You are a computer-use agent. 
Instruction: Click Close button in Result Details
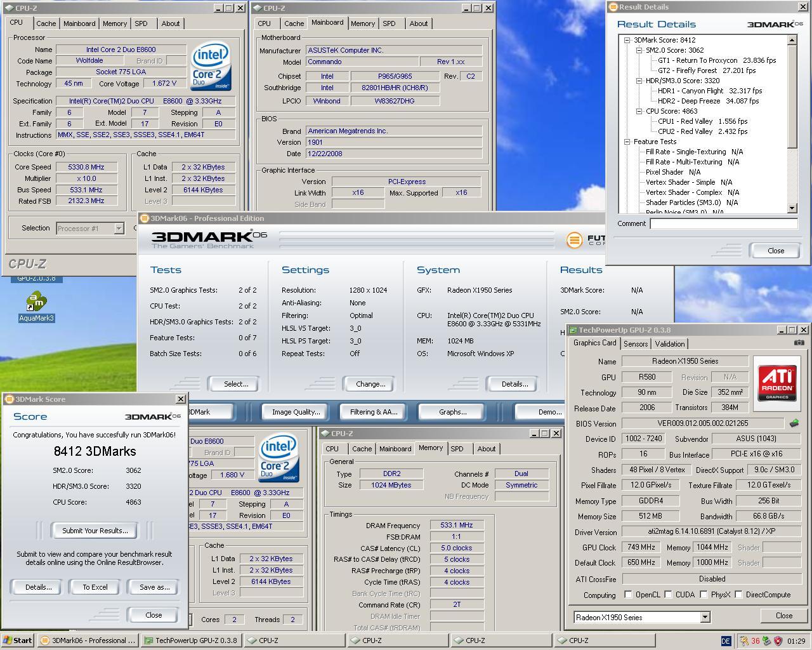[776, 251]
